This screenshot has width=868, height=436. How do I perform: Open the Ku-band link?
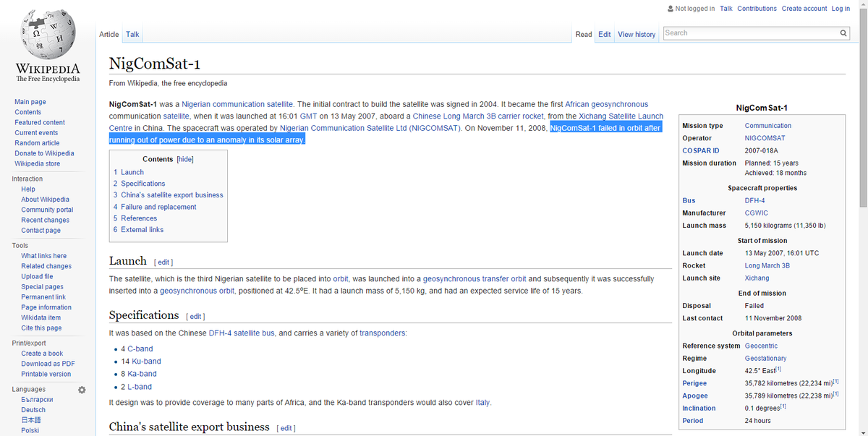146,362
